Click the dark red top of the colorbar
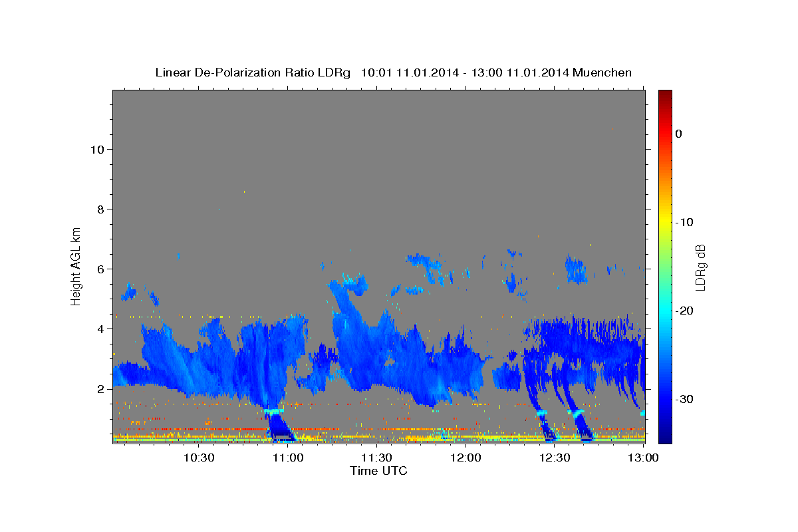 tap(665, 95)
